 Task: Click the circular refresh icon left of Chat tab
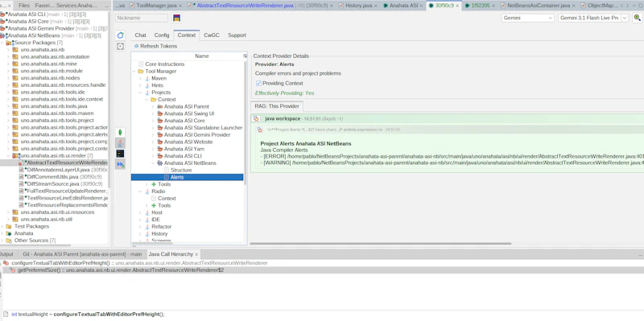tap(120, 35)
